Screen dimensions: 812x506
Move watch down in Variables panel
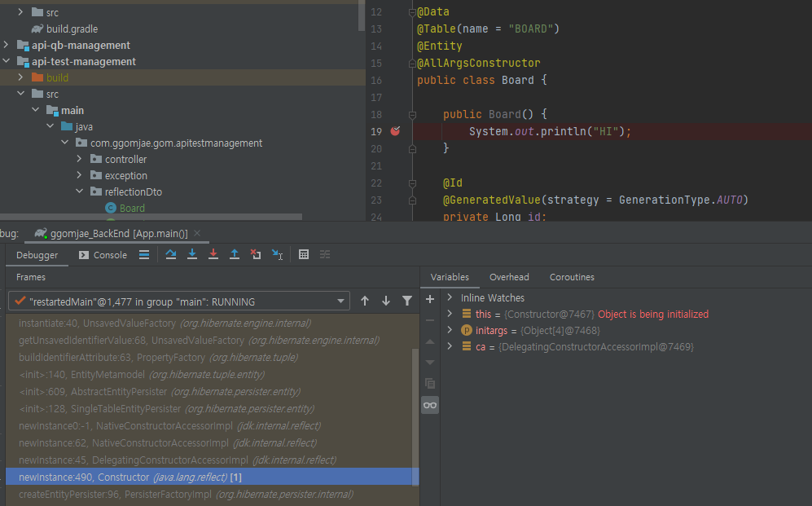(x=430, y=363)
